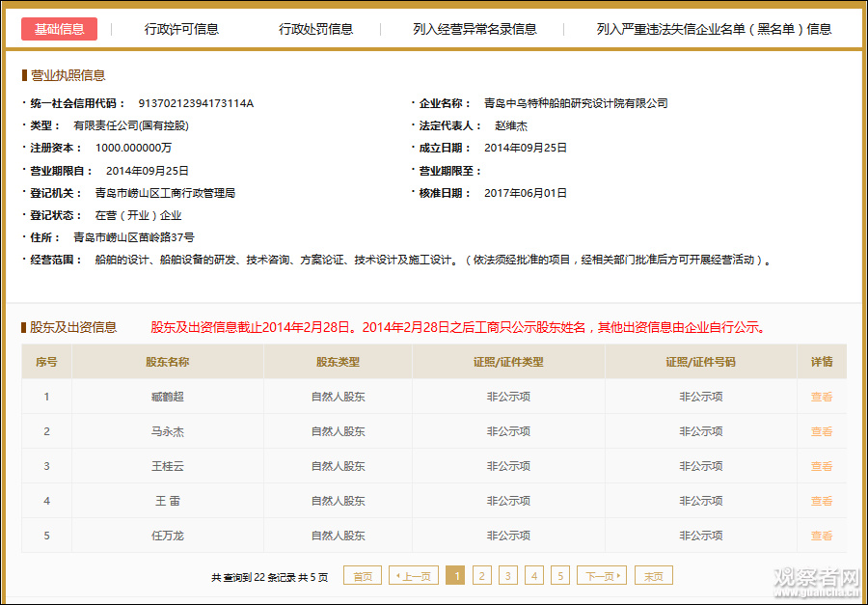
Task: Click the 营业执照信息 section heading
Action: 68,75
